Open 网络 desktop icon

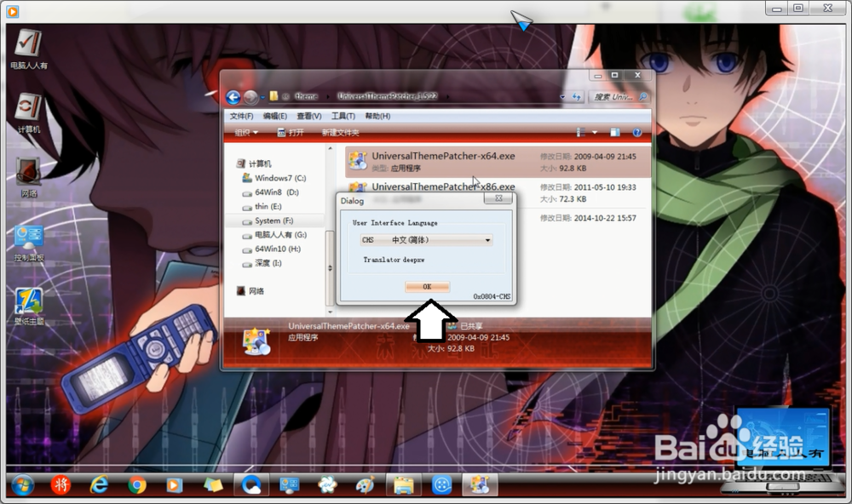(x=28, y=177)
